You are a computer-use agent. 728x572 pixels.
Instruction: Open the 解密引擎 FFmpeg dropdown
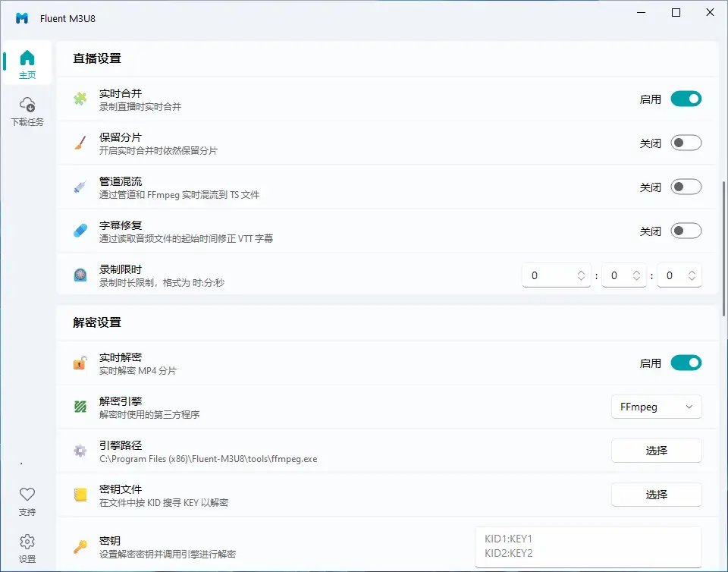pyautogui.click(x=656, y=407)
